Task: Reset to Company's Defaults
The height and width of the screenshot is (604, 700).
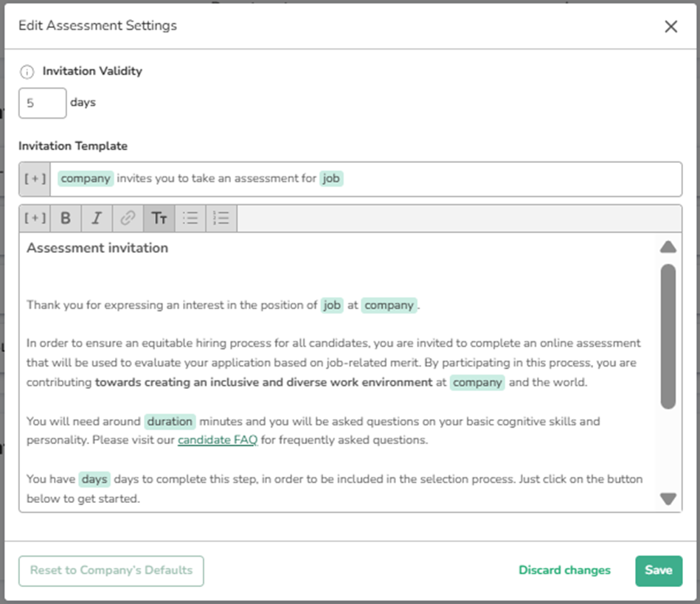Action: (111, 571)
